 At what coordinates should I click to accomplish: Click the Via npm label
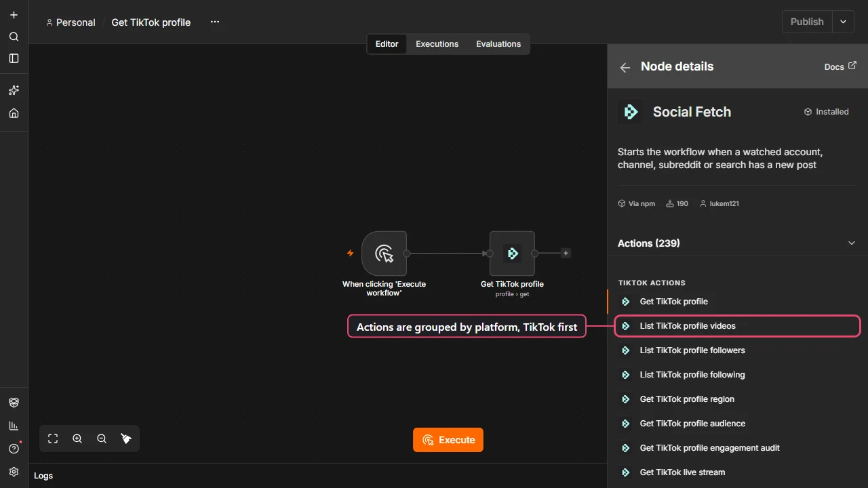tap(642, 203)
